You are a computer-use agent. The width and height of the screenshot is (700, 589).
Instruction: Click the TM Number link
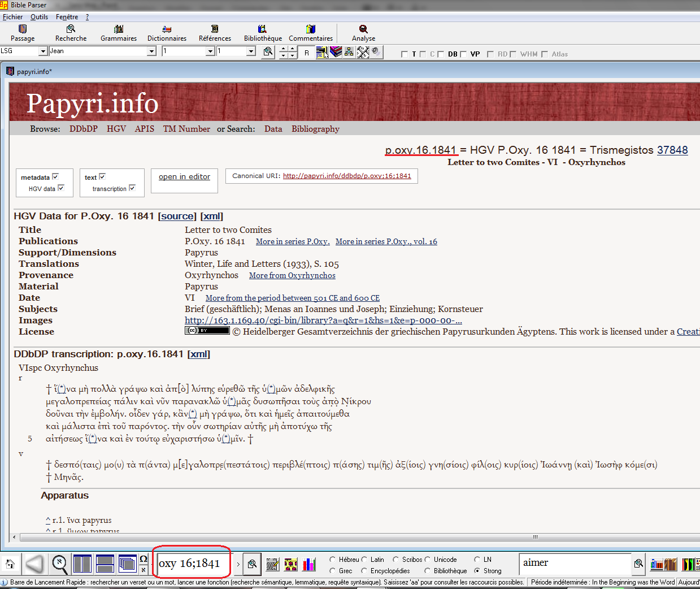(186, 129)
